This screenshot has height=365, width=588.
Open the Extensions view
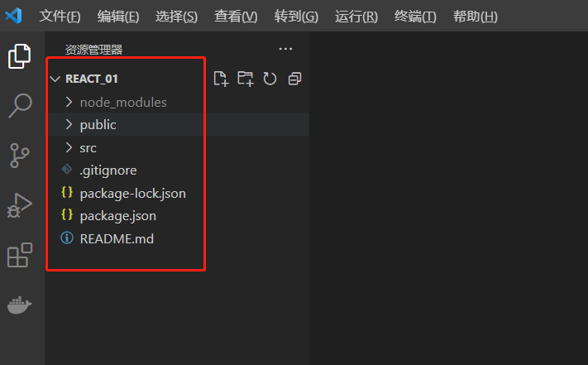[20, 255]
